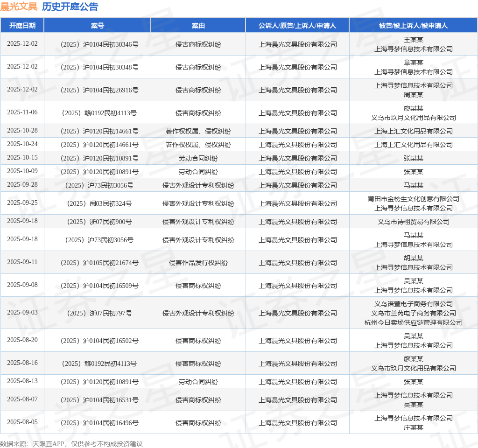The width and height of the screenshot is (478, 448).
Task: Click the date 2025-09-03
Action: pyautogui.click(x=22, y=312)
